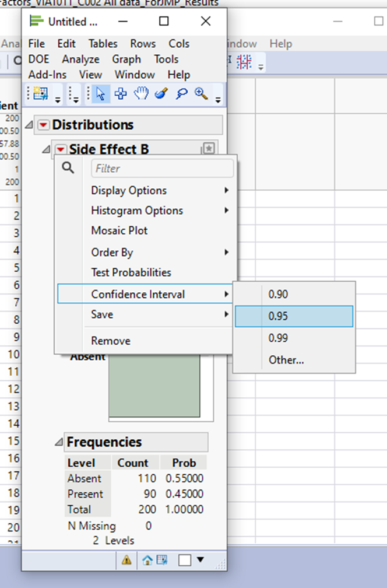Choose the brush selection tool
Screen dimensions: 387x588
tap(161, 94)
